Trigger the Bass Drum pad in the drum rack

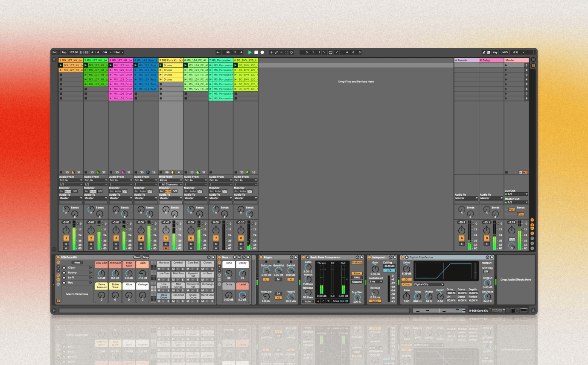tap(163, 296)
